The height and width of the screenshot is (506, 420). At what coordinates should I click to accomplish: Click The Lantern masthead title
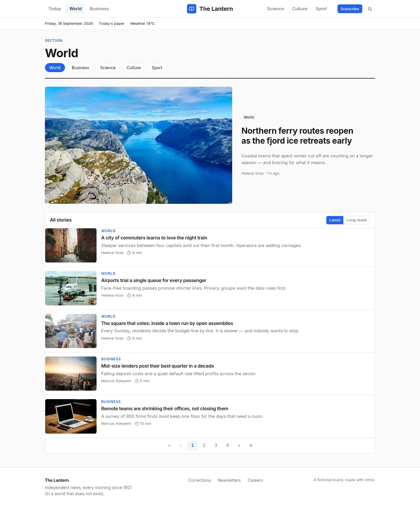[216, 9]
